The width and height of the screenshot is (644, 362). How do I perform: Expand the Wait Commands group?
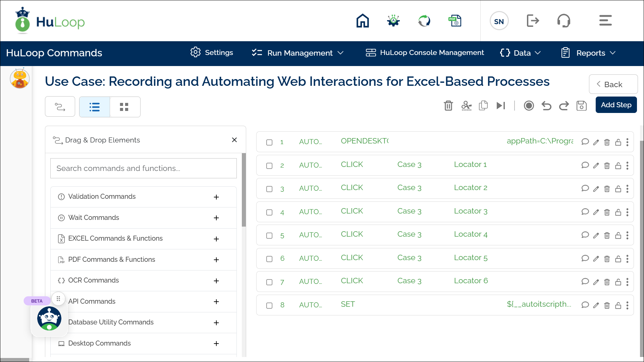[x=216, y=218]
